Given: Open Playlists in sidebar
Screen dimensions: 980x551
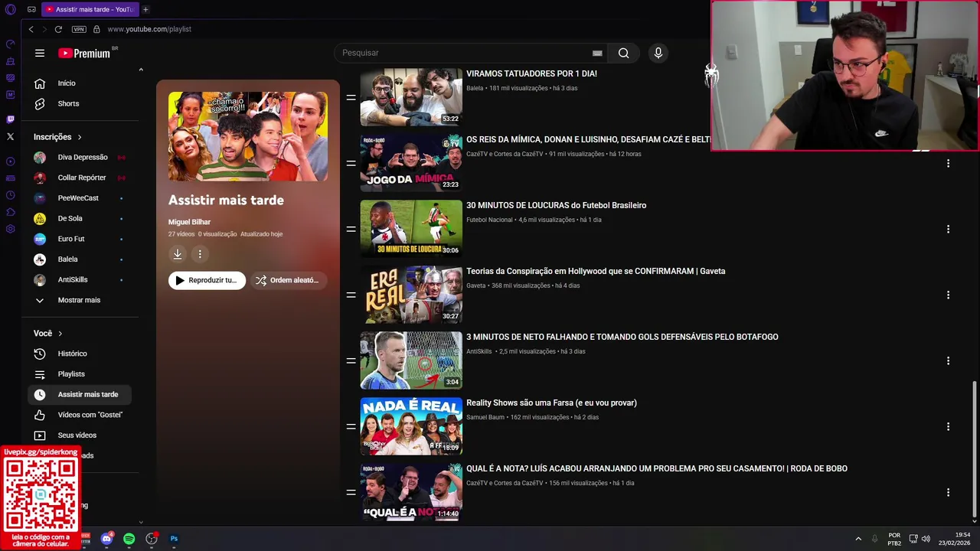Looking at the screenshot, I should (x=80, y=374).
